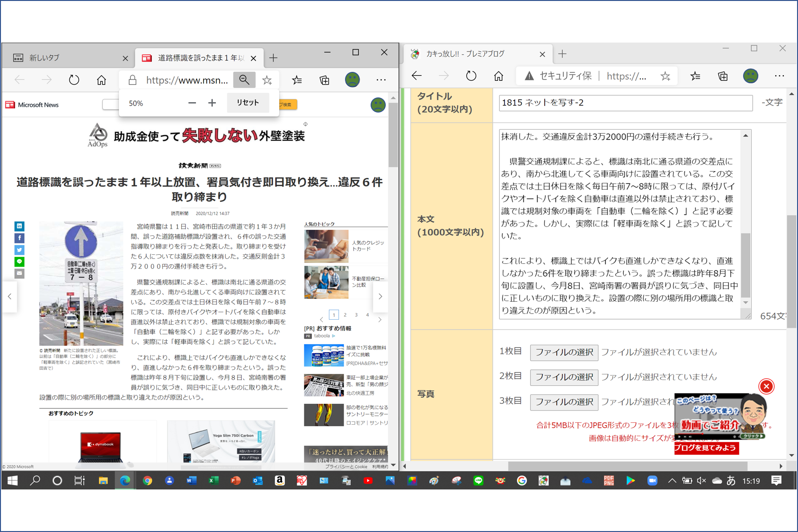The height and width of the screenshot is (532, 798).
Task: Click refresh button in left MSN browser window
Action: pos(74,80)
